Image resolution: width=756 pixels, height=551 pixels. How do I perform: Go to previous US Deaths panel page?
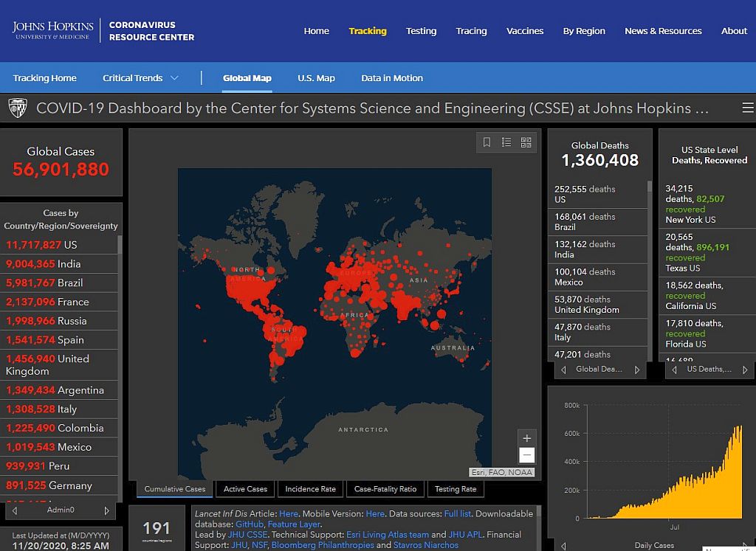coord(675,370)
